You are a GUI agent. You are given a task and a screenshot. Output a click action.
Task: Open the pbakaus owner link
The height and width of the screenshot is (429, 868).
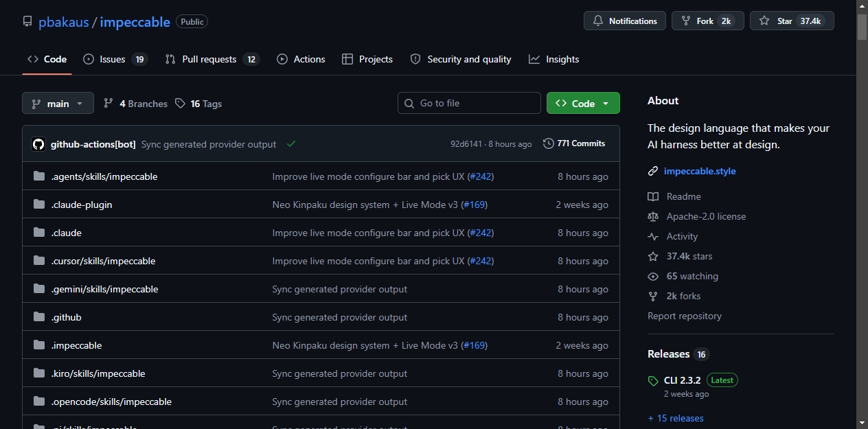tap(63, 22)
